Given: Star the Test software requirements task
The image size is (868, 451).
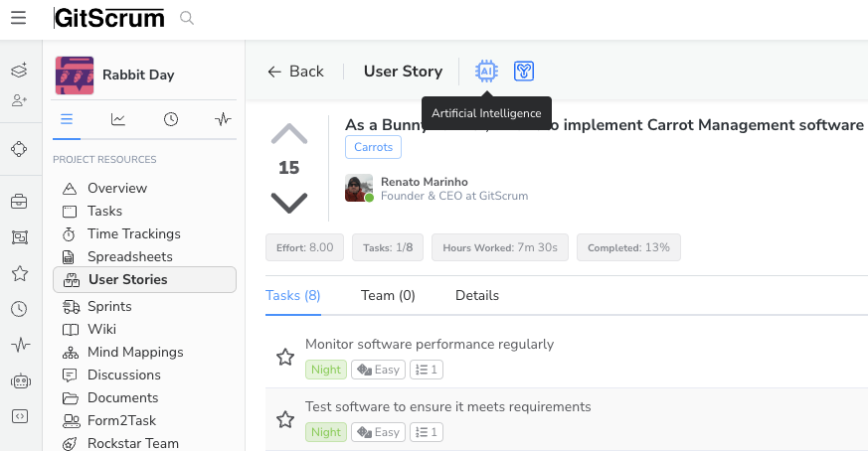Looking at the screenshot, I should coord(285,419).
